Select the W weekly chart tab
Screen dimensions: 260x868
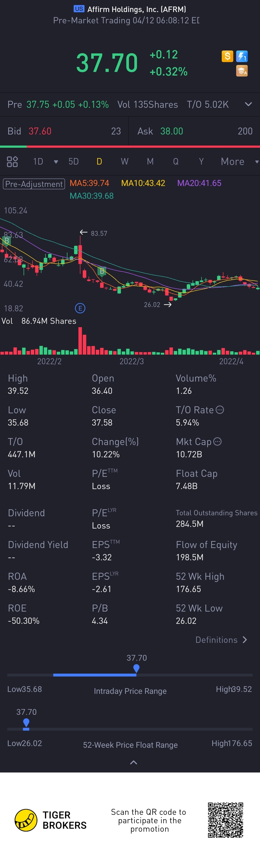[124, 162]
